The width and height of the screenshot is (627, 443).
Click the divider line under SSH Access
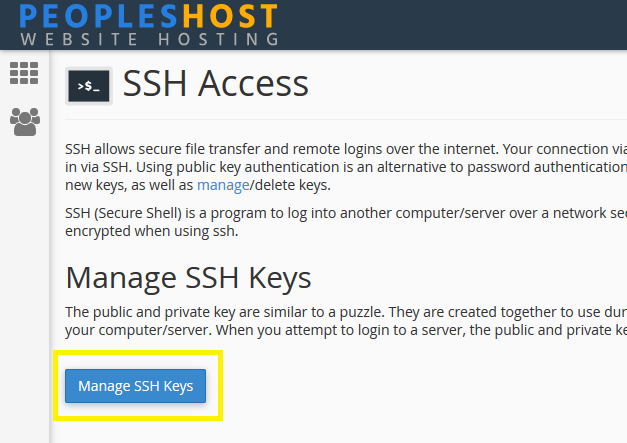(x=346, y=119)
